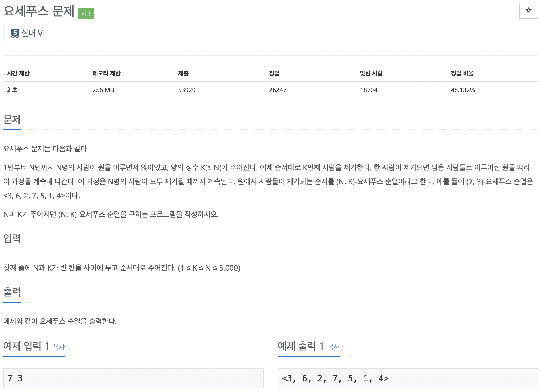Viewport: 541px width, 392px height.
Task: Click the 출력 section heading
Action: [x=12, y=292]
